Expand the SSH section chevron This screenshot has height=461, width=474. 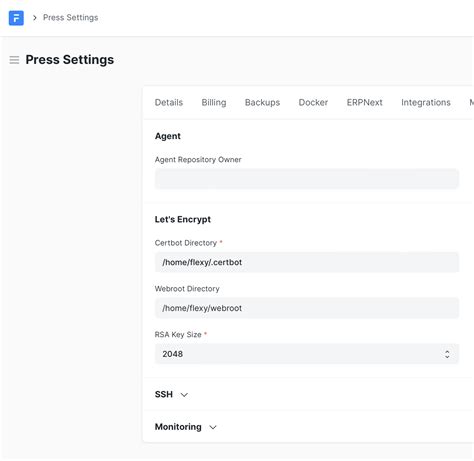pos(184,395)
